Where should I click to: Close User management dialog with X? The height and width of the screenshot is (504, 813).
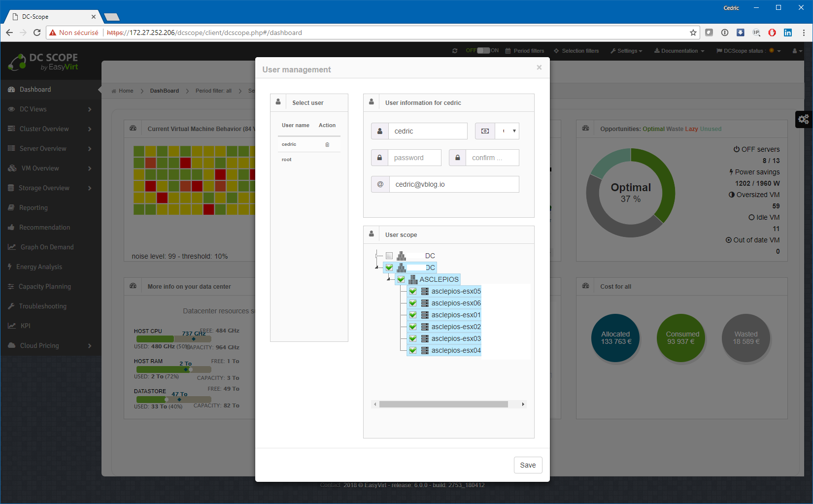tap(539, 67)
